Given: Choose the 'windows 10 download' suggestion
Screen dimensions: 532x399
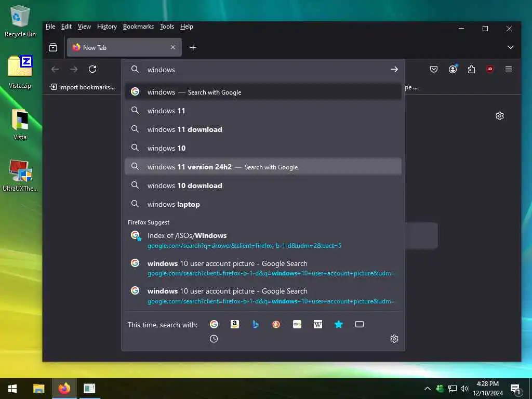Looking at the screenshot, I should [x=263, y=185].
